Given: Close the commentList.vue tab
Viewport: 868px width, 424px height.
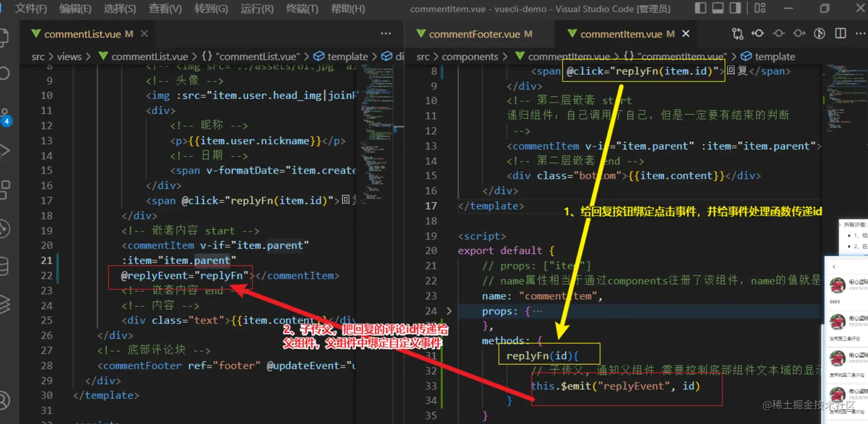Looking at the screenshot, I should 144,34.
